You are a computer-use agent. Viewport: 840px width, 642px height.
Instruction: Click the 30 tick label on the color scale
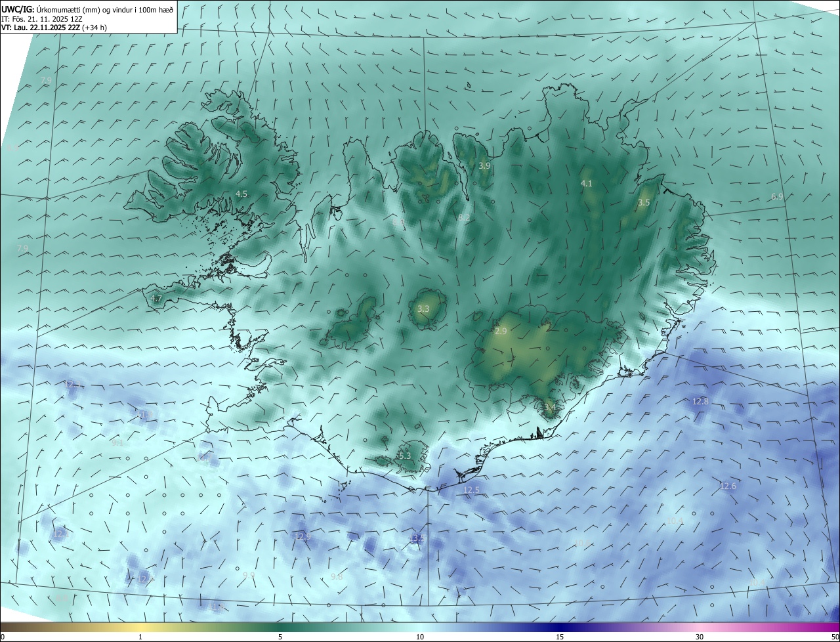(700, 637)
